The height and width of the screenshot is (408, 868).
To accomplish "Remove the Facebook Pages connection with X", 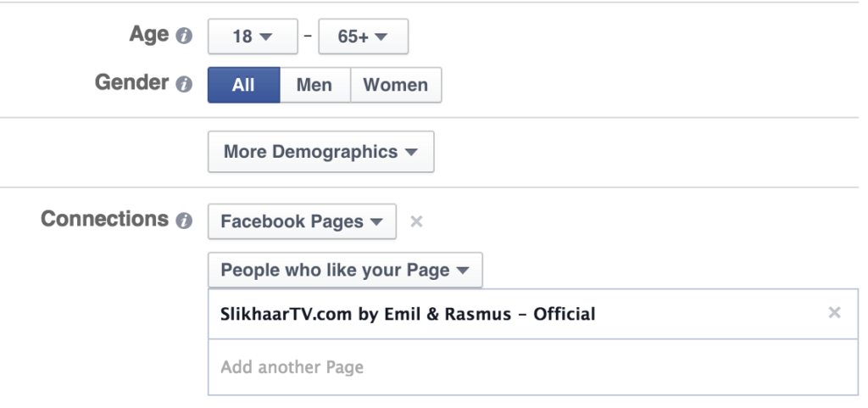I will pyautogui.click(x=416, y=221).
